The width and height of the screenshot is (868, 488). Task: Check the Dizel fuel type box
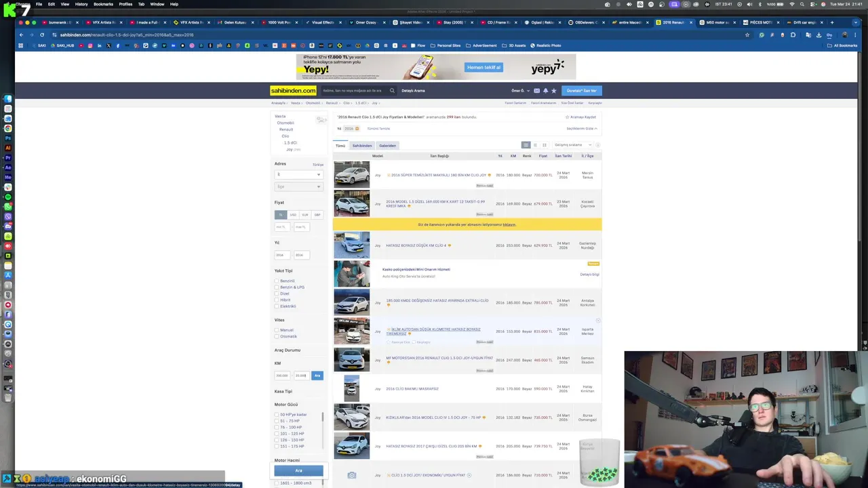coord(277,293)
